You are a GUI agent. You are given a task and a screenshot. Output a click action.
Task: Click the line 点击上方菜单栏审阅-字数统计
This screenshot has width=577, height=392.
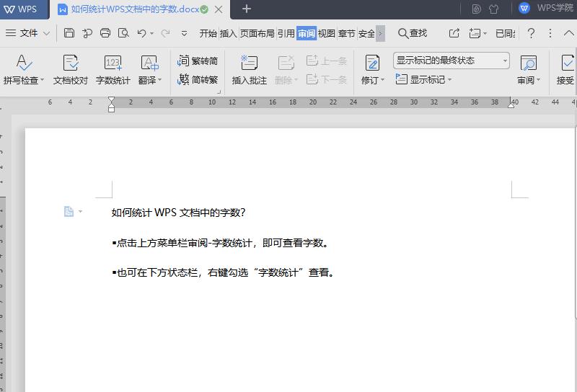(x=221, y=243)
